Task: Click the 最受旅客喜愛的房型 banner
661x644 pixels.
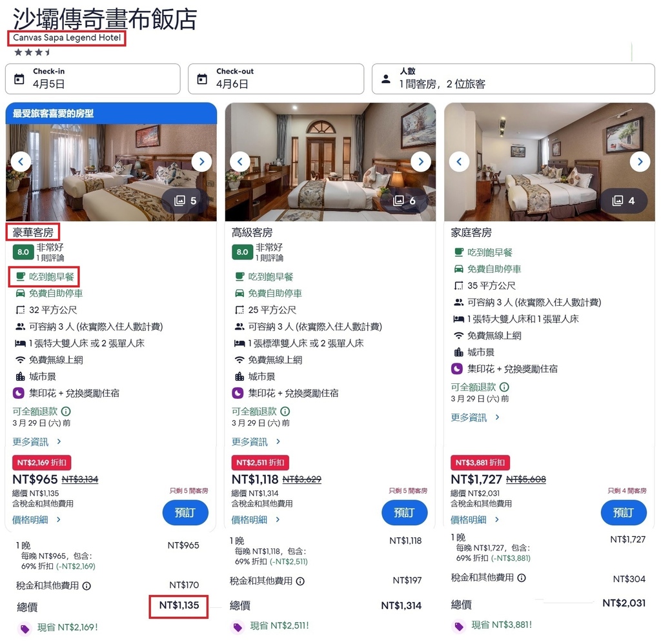Action: [x=111, y=114]
